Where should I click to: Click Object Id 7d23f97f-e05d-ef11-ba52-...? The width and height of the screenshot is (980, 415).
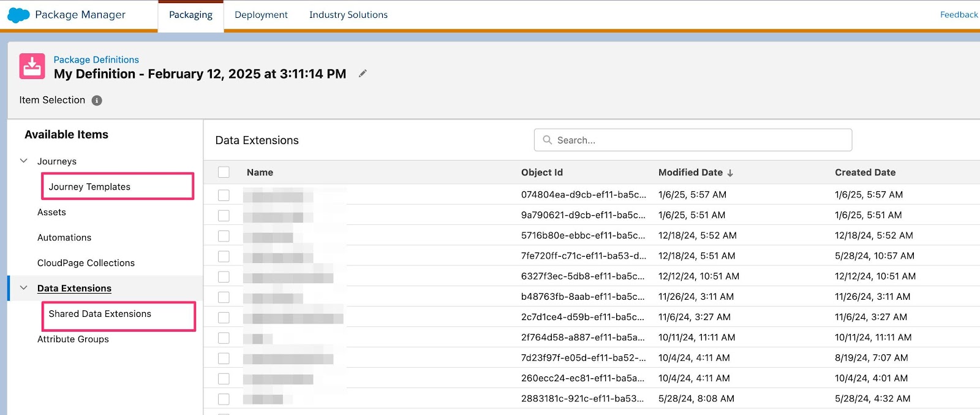click(583, 358)
